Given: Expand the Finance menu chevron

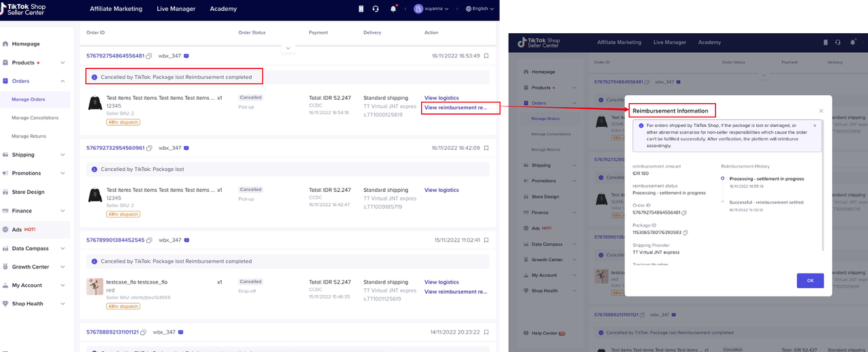Looking at the screenshot, I should [63, 211].
